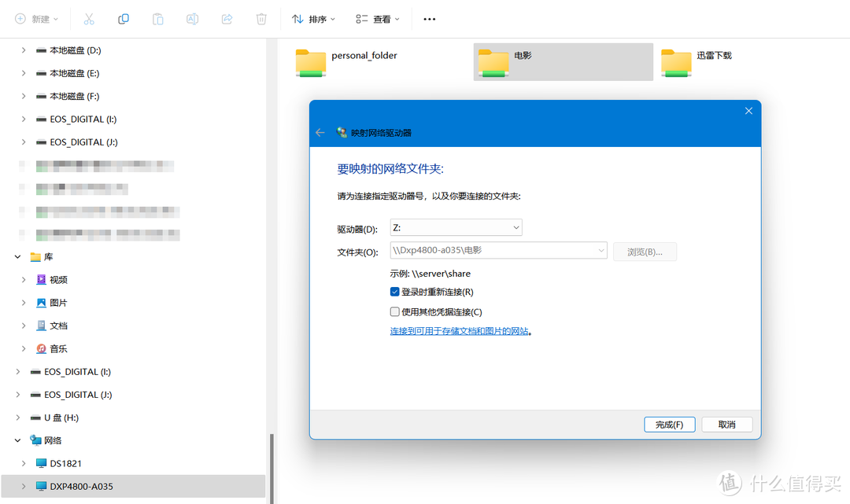The image size is (850, 504).
Task: Collapse the 网络 tree in the sidebar
Action: (x=17, y=440)
